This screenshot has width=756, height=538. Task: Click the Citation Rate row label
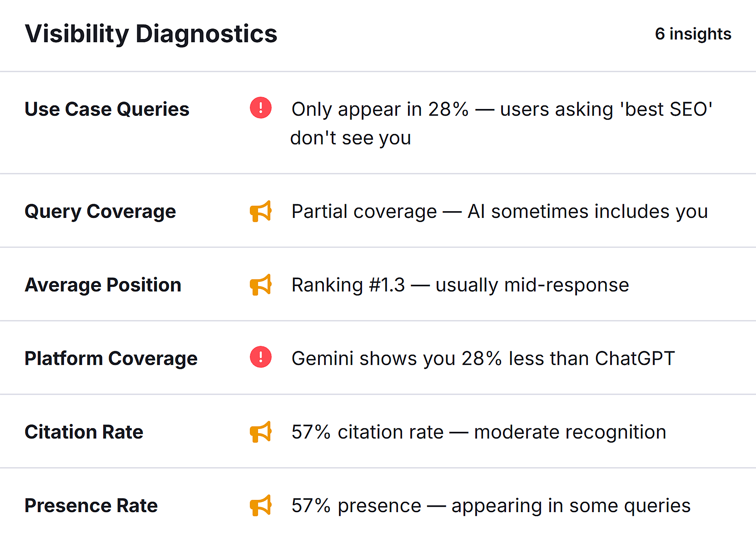coord(83,431)
